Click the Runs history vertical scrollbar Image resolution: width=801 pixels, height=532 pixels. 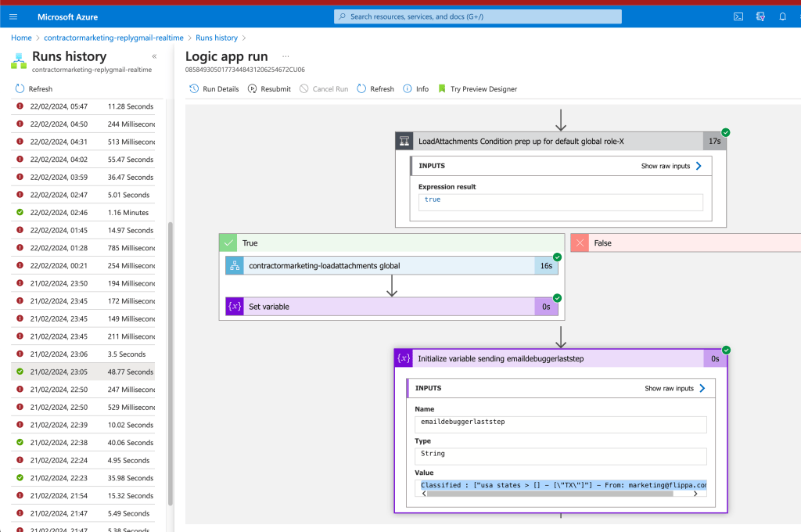click(170, 364)
